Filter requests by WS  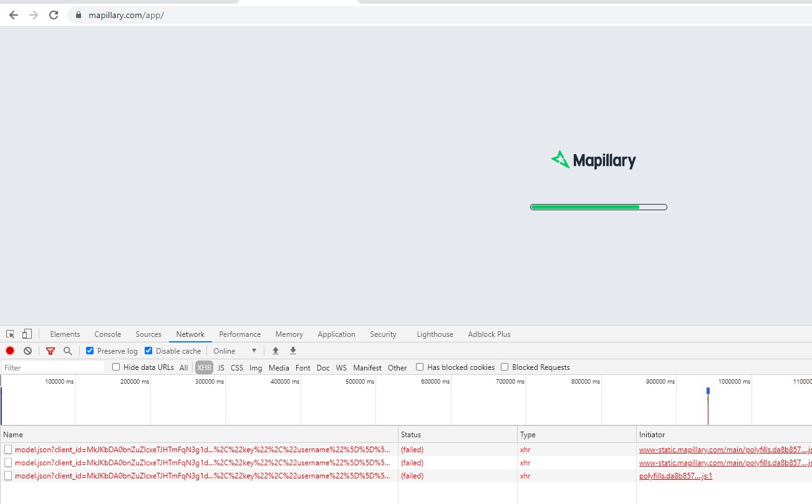[341, 368]
